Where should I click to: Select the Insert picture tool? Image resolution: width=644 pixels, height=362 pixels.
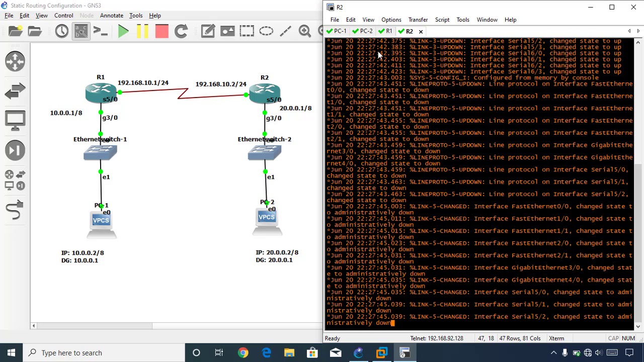[227, 31]
